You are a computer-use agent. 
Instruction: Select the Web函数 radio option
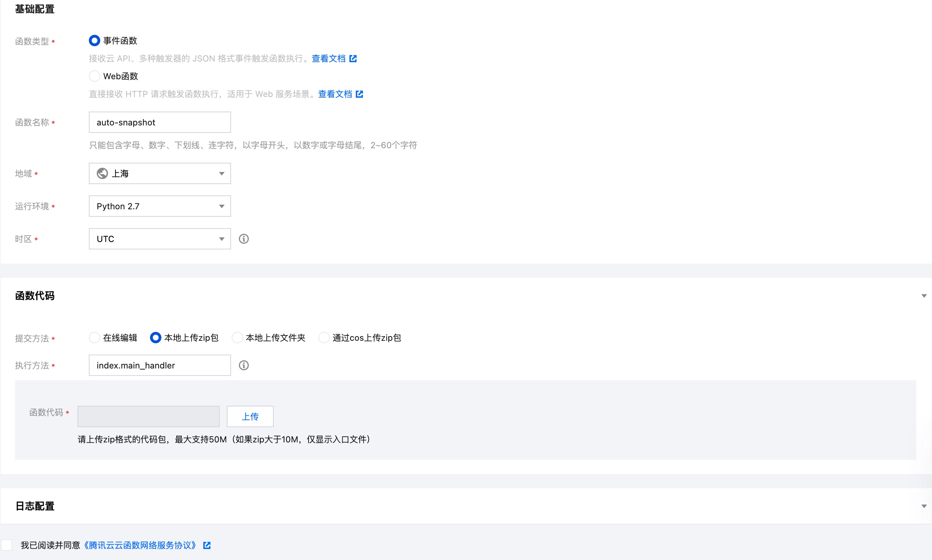(x=94, y=76)
